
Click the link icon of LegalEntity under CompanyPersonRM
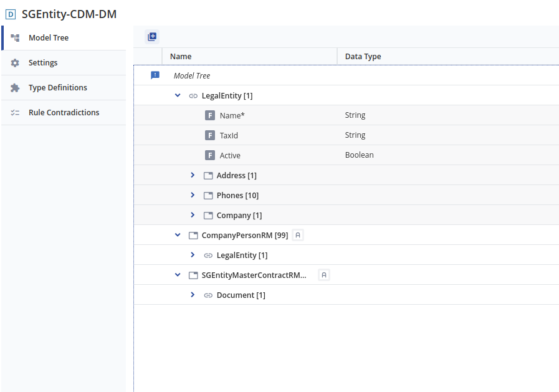[208, 256]
